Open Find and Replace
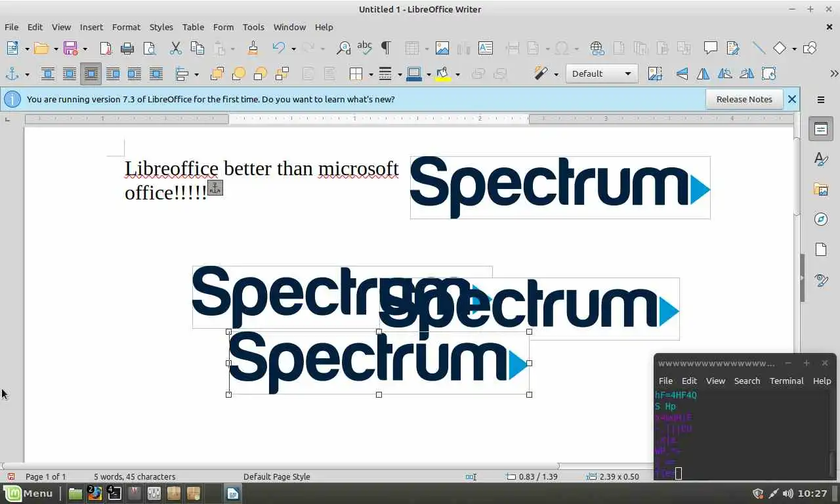Screen dimensions: 840x504 coord(343,48)
